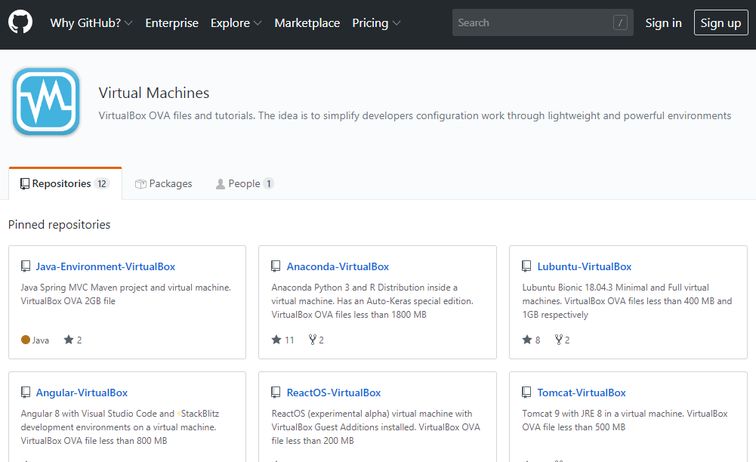Click the GitHub Octocat logo
The height and width of the screenshot is (462, 756).
20,23
